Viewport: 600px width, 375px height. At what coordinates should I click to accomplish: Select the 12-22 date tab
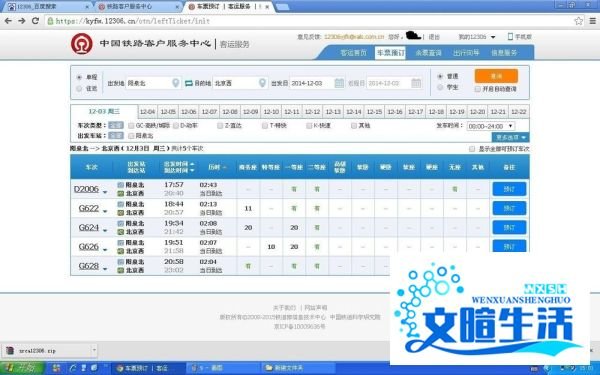tap(518, 112)
